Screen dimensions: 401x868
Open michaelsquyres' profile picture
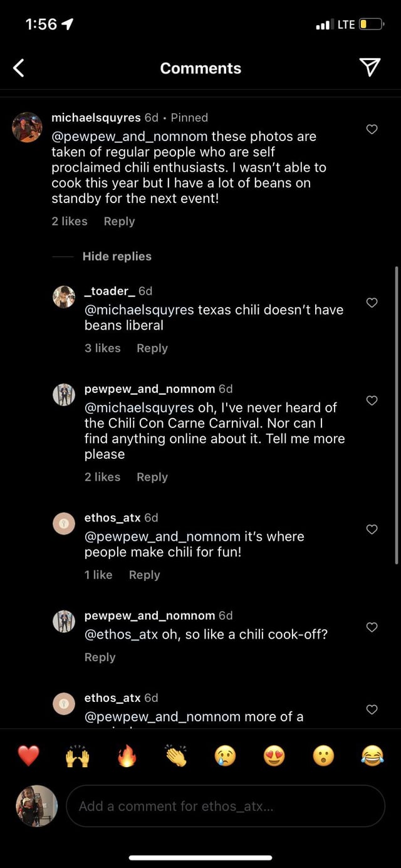(28, 128)
